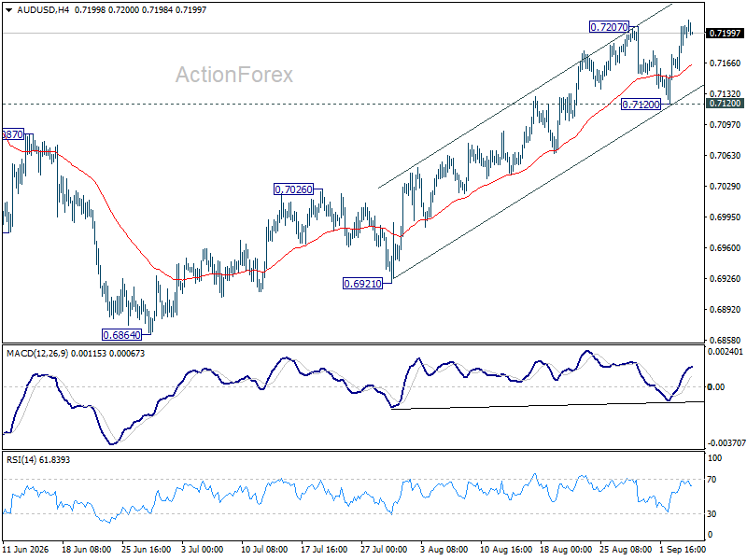Image resolution: width=747 pixels, height=560 pixels.
Task: Click the RSI 30 level marker
Action: tap(712, 514)
